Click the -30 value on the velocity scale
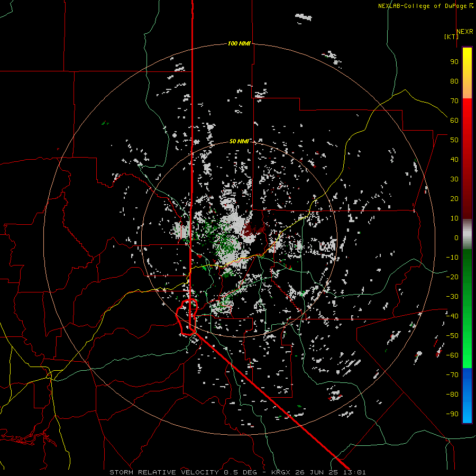Viewport: 476px width, 476px height. [x=452, y=297]
